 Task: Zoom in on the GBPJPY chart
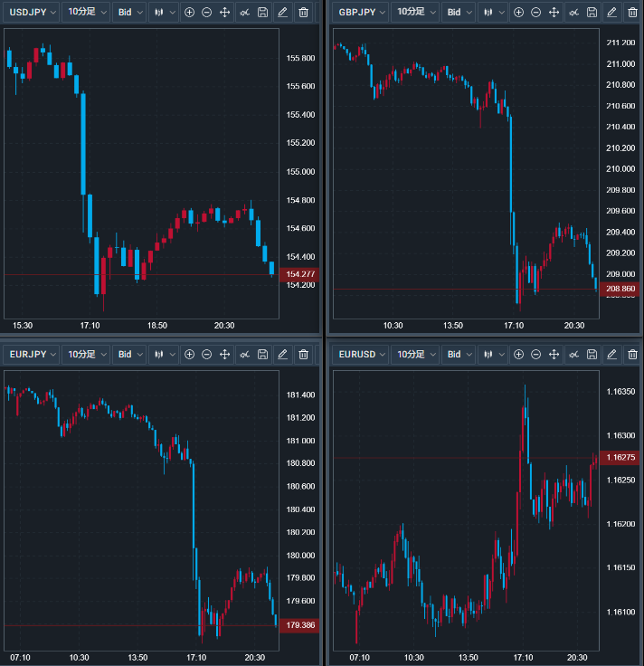[518, 13]
